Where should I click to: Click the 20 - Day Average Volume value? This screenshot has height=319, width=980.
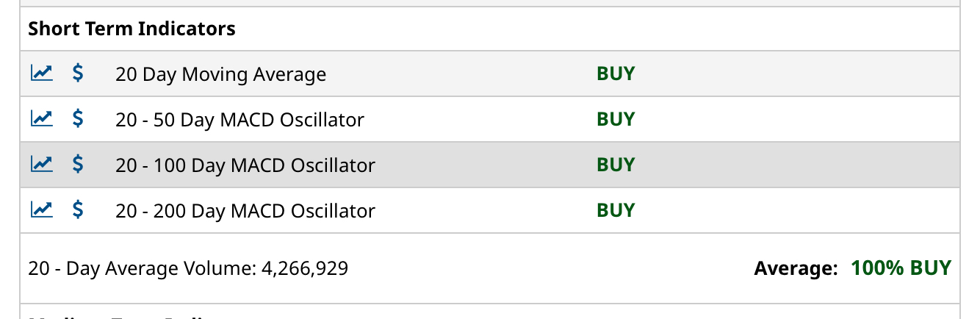[x=305, y=269]
